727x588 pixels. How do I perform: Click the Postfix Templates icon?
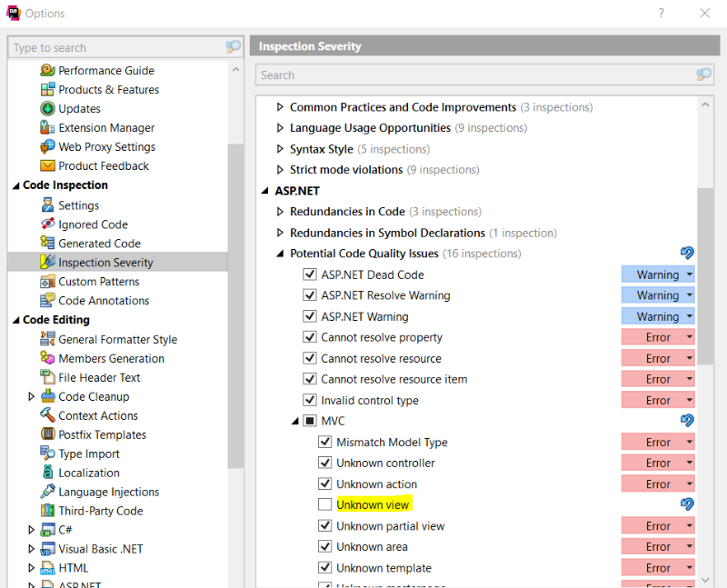click(48, 435)
